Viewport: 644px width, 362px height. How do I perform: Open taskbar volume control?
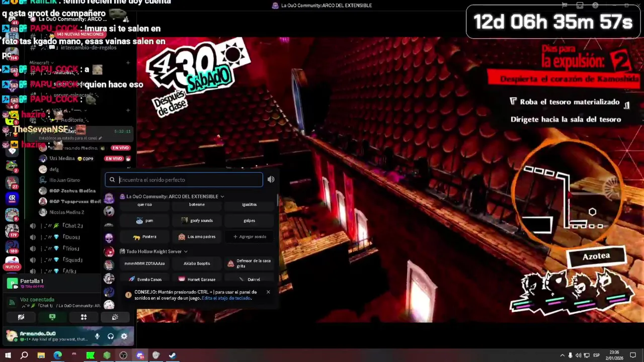point(578,355)
